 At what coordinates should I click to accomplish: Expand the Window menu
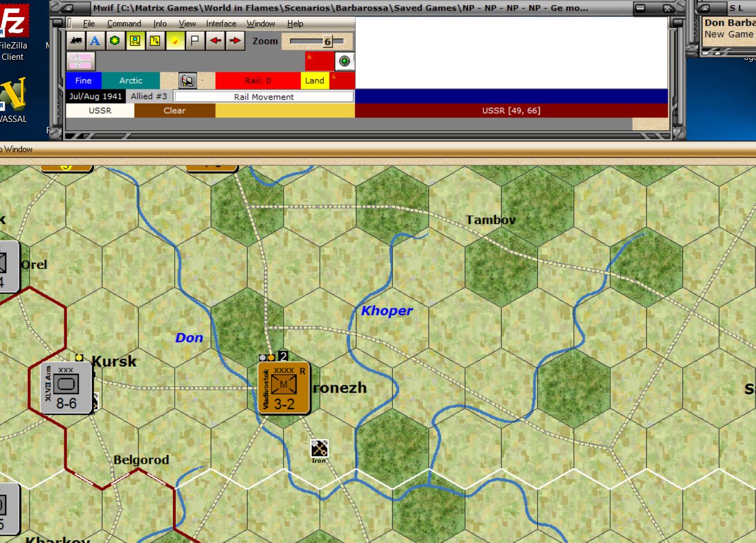pos(260,23)
